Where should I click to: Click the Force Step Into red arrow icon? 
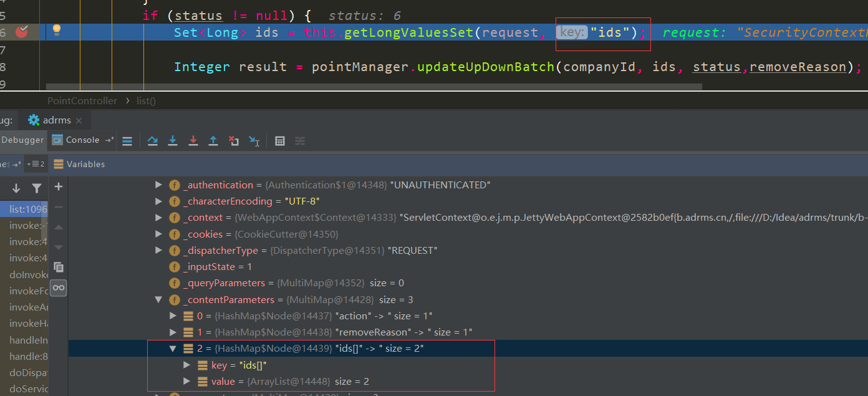[193, 141]
